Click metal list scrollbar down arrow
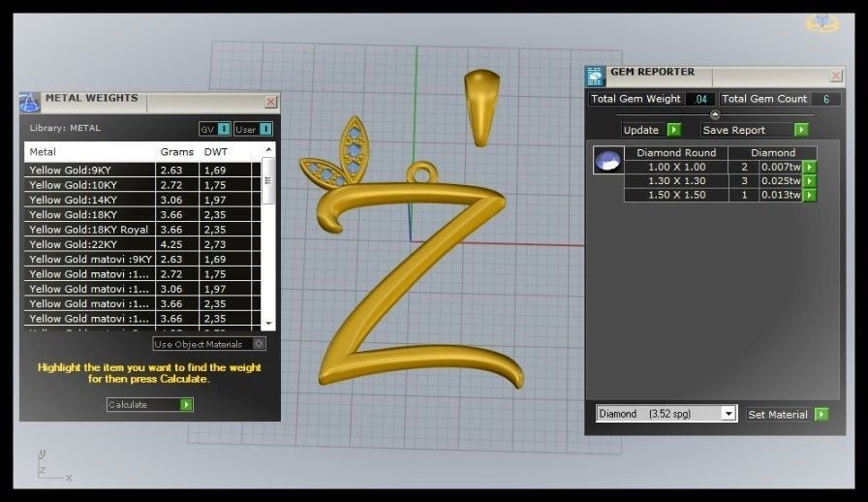Screen dimensions: 868x502 (x=268, y=324)
